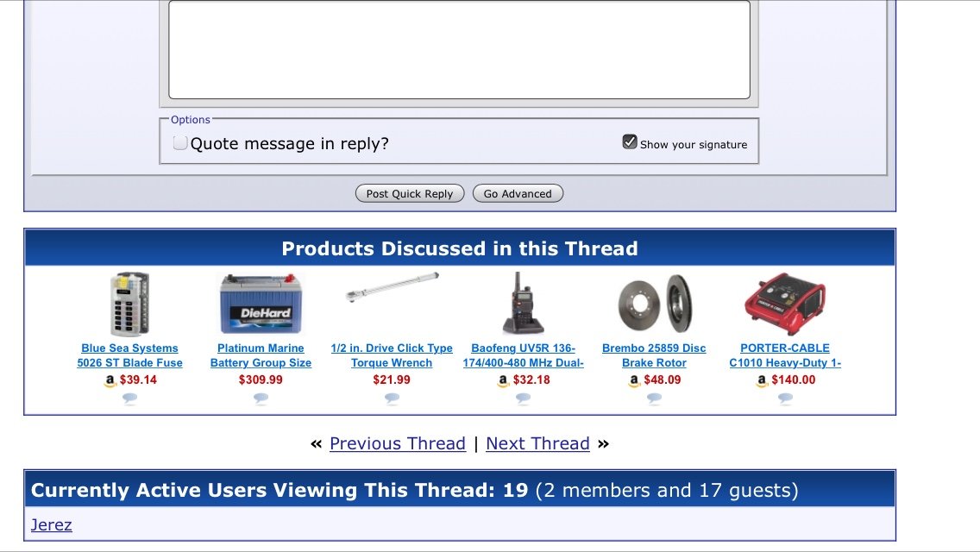The height and width of the screenshot is (552, 980).
Task: Open user profile Jerez
Action: tap(51, 525)
